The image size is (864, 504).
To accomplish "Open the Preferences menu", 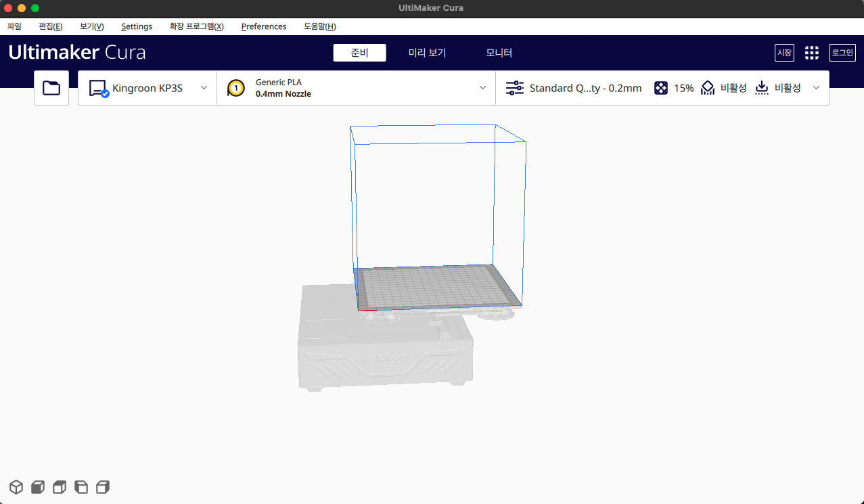I will (x=264, y=26).
